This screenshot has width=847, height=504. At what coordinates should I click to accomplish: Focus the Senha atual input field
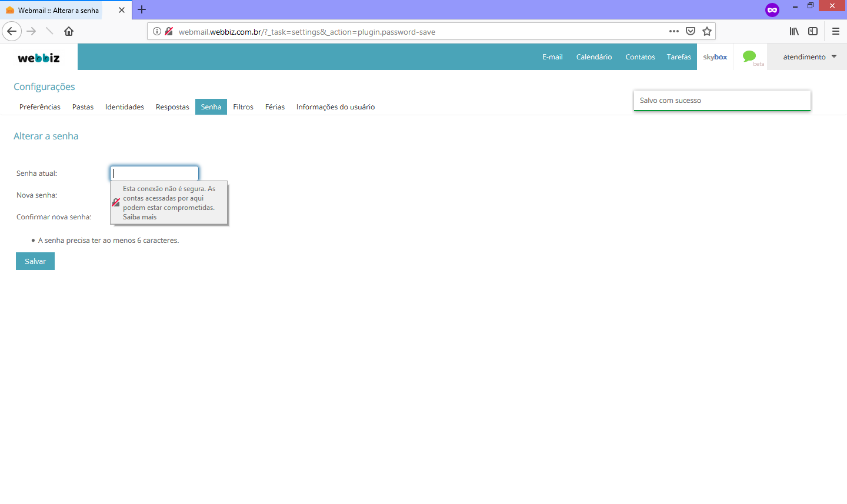155,173
